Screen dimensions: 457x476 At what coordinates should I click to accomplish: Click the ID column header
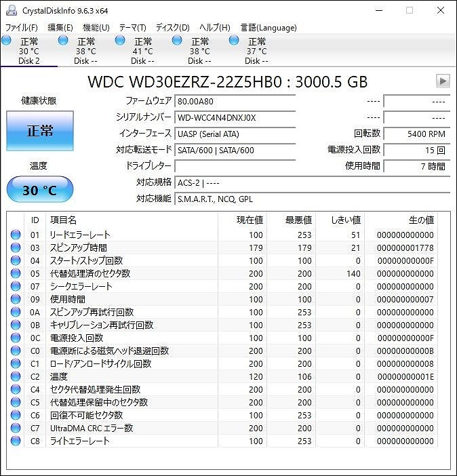[x=35, y=220]
